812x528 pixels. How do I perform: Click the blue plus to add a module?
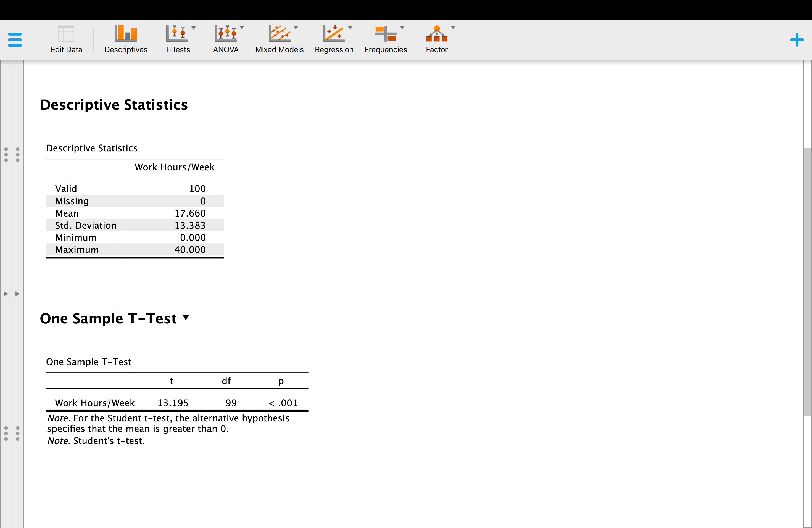(x=797, y=40)
